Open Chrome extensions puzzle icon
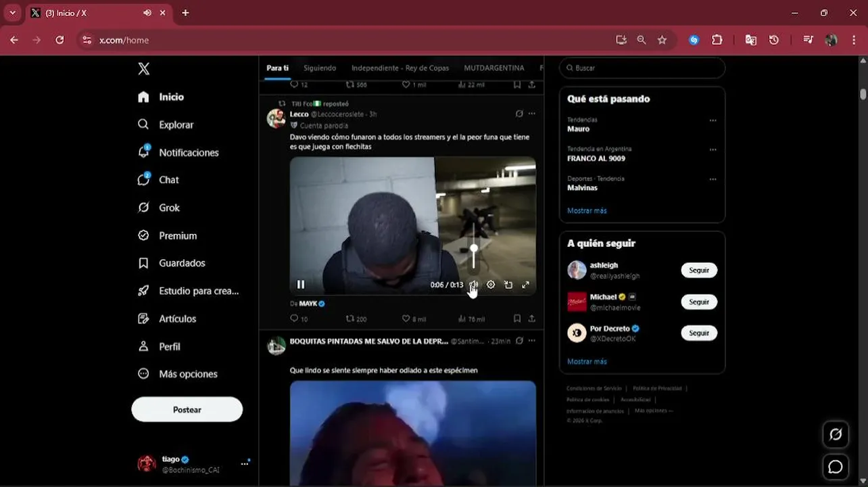The width and height of the screenshot is (868, 487). click(x=717, y=40)
